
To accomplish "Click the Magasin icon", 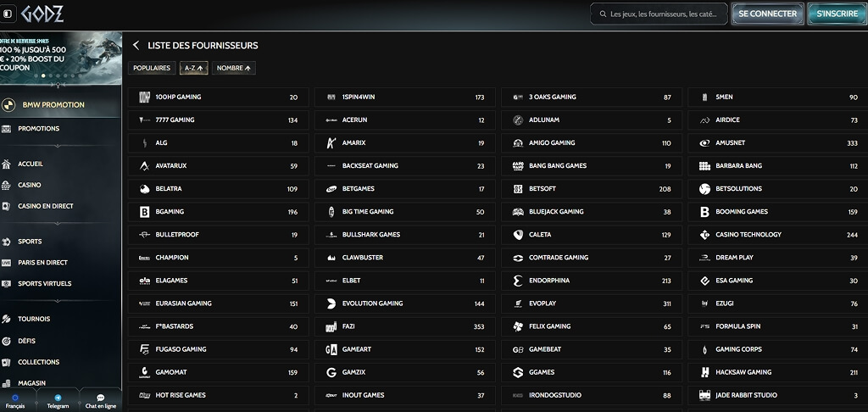I will click(6, 383).
